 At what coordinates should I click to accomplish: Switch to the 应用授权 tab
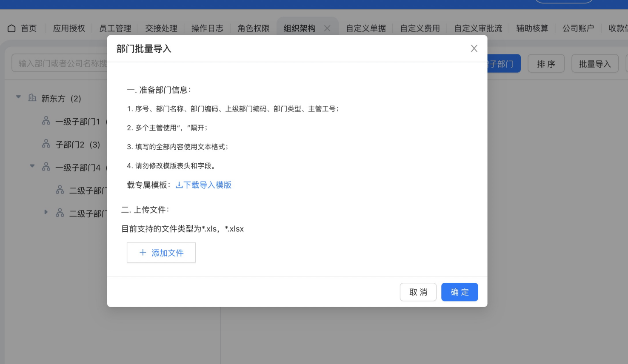click(69, 28)
